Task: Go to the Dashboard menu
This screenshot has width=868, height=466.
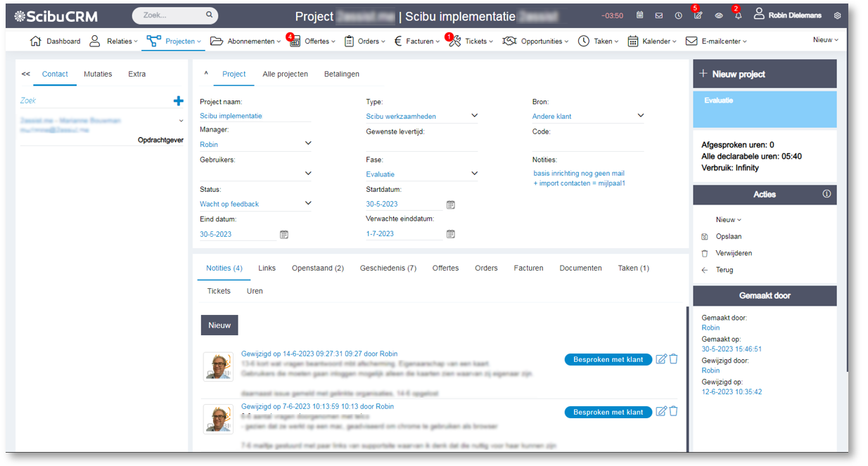Action: click(55, 41)
